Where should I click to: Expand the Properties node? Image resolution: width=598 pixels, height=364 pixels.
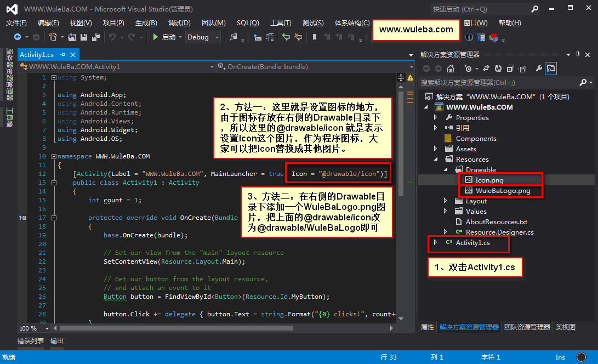[436, 117]
